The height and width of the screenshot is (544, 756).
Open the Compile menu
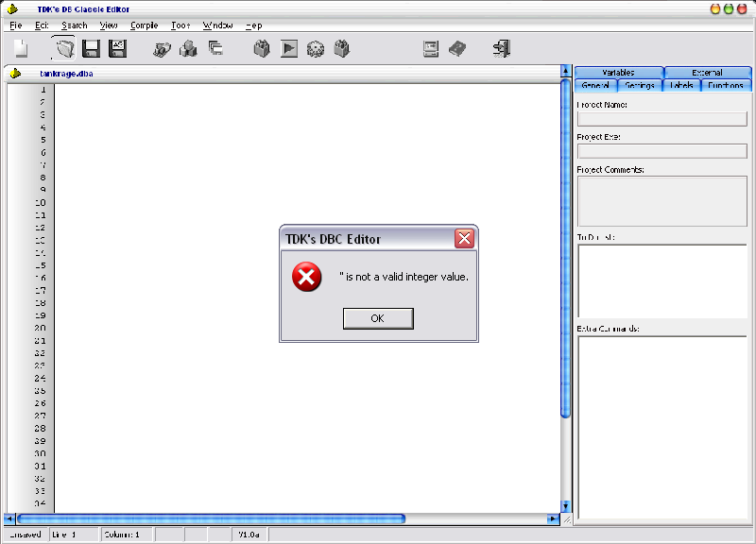pos(145,25)
